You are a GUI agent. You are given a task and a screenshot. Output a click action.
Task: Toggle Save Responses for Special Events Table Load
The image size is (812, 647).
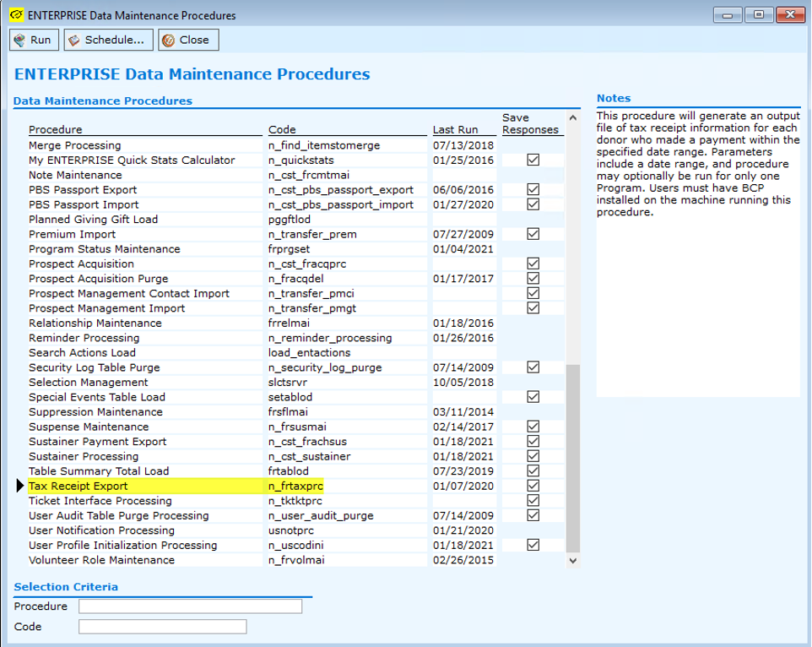[533, 397]
